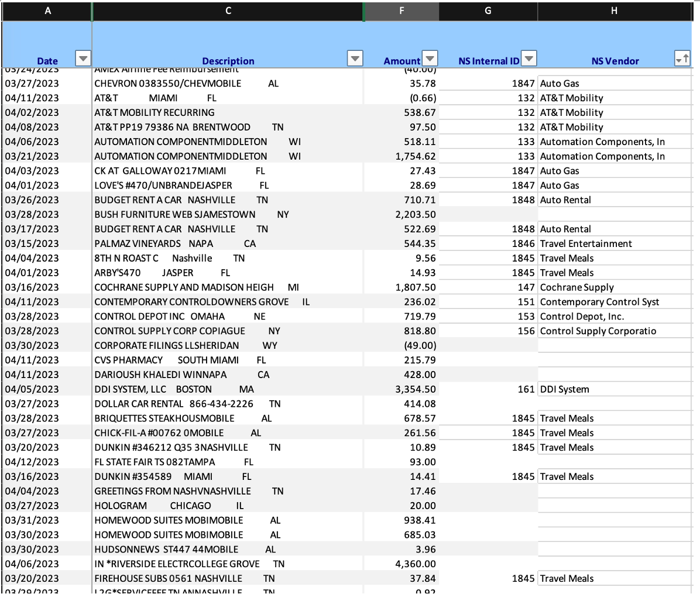Screen dimensions: 700x604
Task: Select the amount cell 710.71
Action: tap(402, 200)
